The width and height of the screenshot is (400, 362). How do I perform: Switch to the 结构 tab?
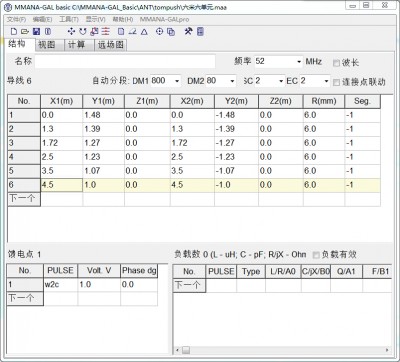(x=20, y=44)
